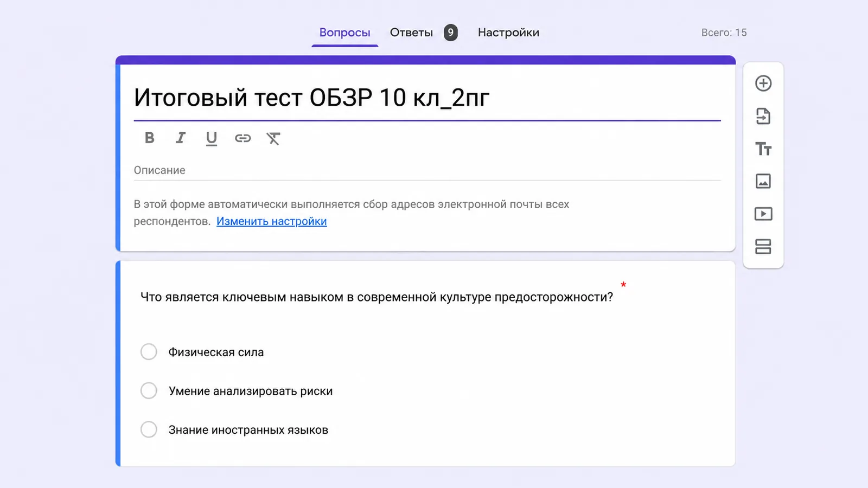Apply bold formatting to the title
Image resolution: width=868 pixels, height=488 pixels.
point(150,138)
